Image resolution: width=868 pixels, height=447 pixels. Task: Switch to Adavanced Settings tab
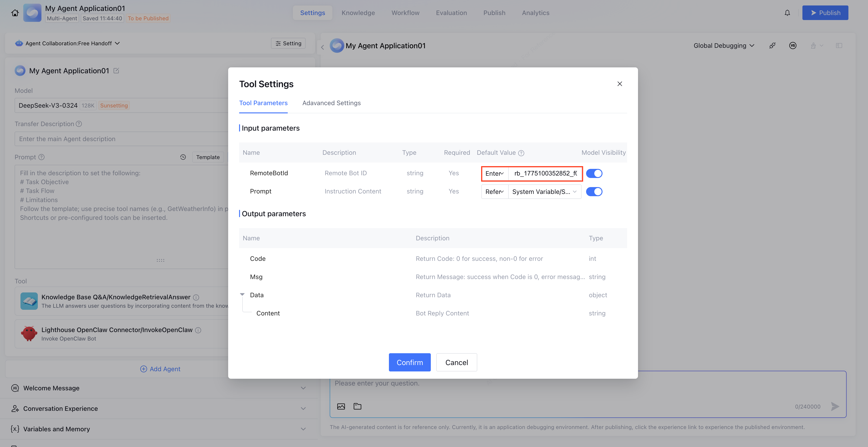click(331, 103)
